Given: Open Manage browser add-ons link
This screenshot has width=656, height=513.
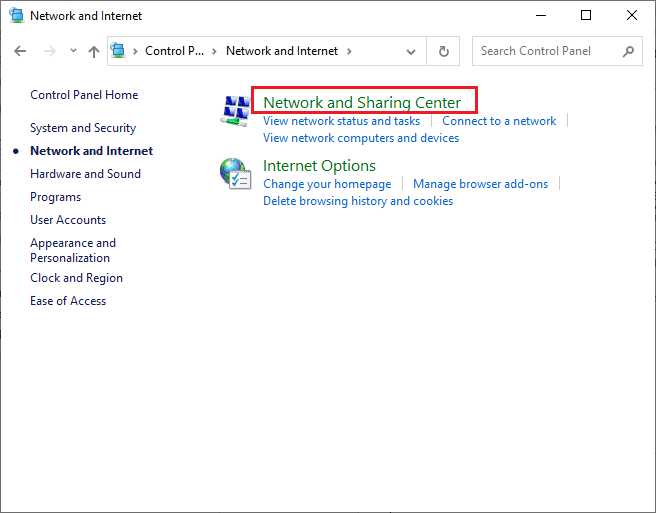Looking at the screenshot, I should [480, 184].
